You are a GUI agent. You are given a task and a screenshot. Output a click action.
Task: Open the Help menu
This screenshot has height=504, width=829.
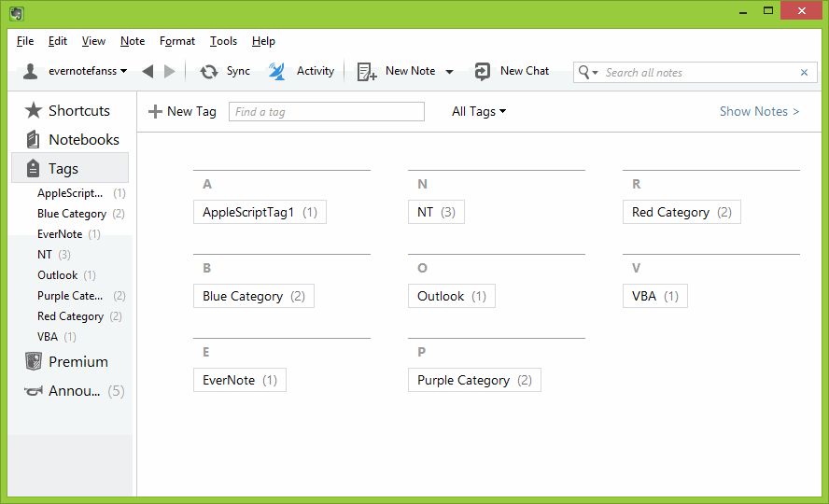tap(263, 41)
